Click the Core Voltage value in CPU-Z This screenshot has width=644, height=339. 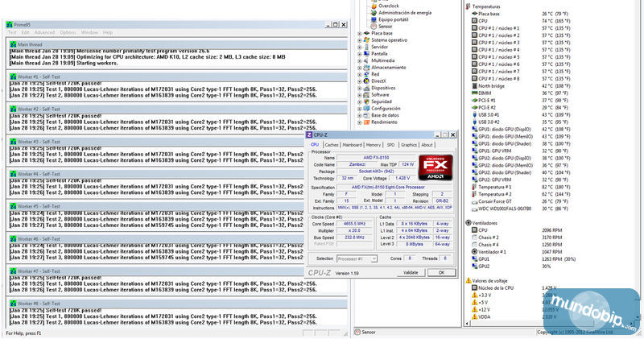pos(402,178)
